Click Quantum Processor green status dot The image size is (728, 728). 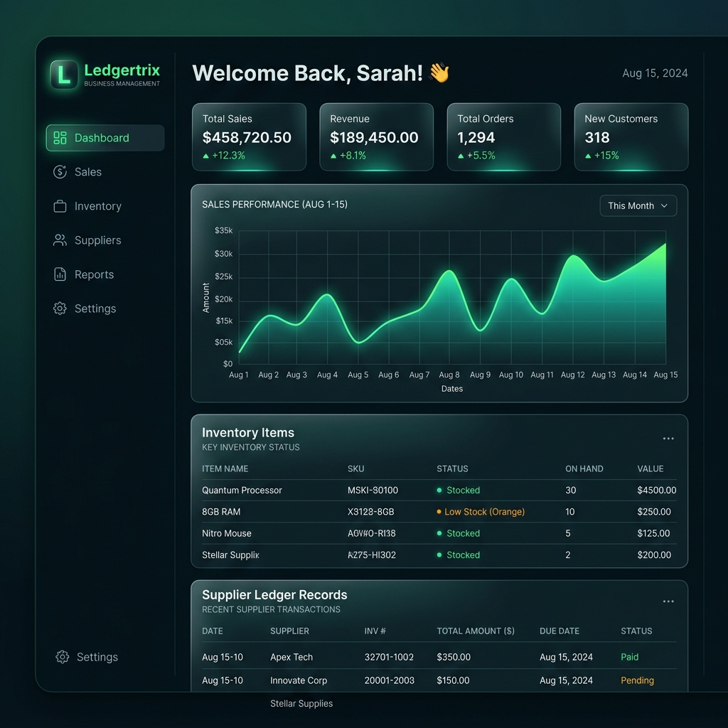[x=439, y=491]
